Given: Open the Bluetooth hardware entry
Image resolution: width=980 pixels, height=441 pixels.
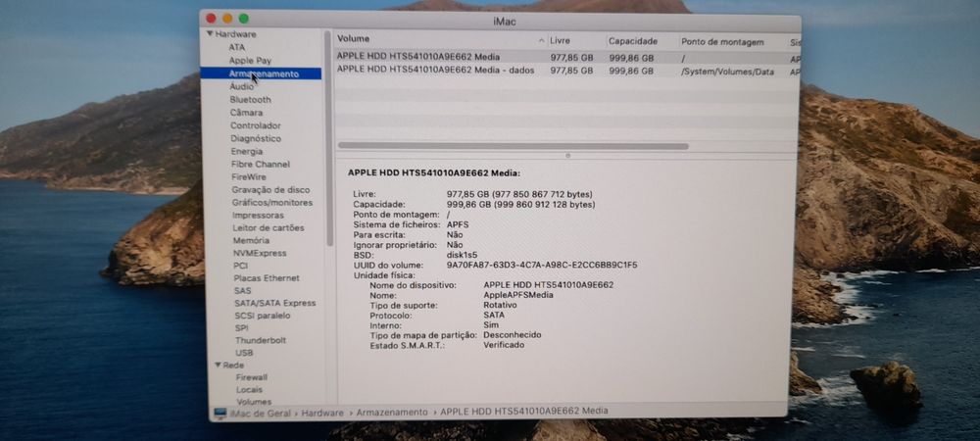Looking at the screenshot, I should click(x=250, y=99).
